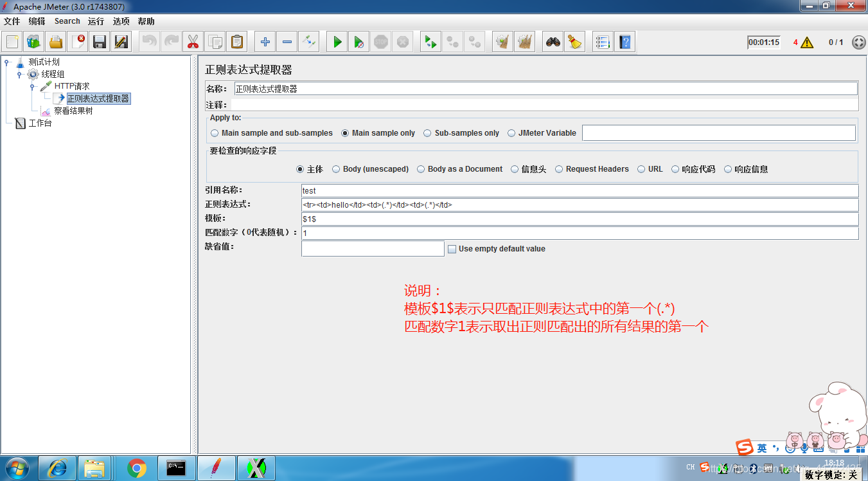Click the 名称 input field
The height and width of the screenshot is (481, 868).
[545, 89]
